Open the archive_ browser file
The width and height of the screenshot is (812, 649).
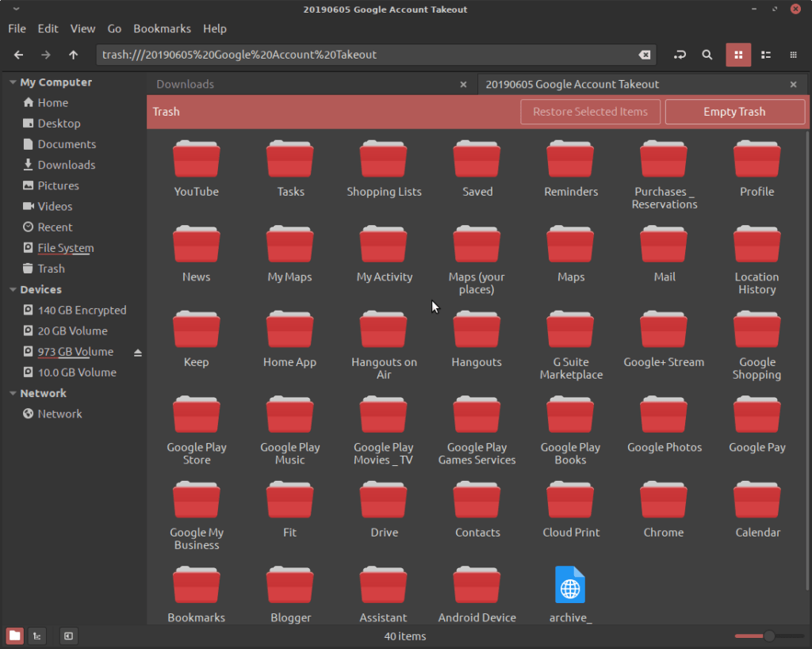point(570,594)
